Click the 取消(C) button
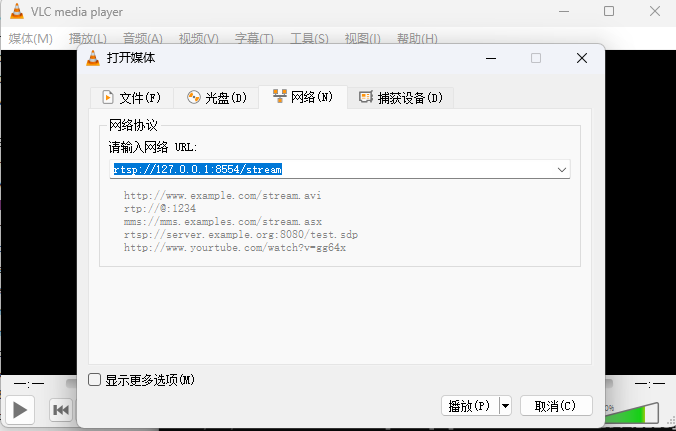 556,406
